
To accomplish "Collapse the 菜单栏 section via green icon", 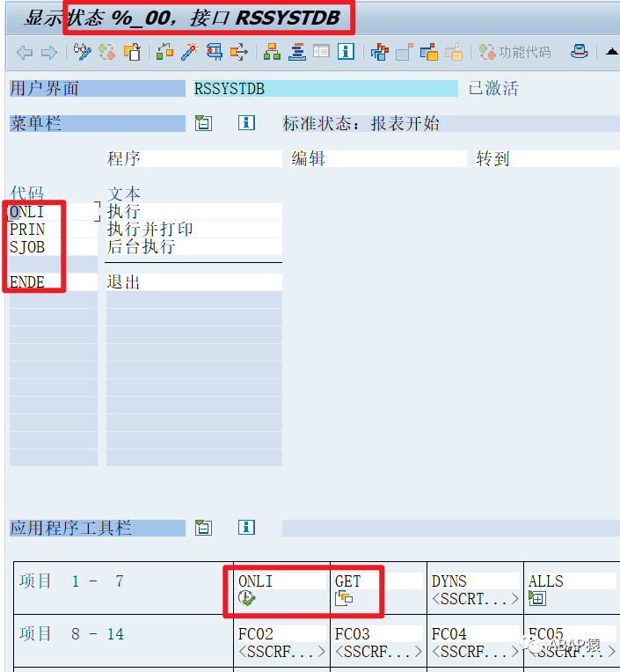I will coord(203,123).
